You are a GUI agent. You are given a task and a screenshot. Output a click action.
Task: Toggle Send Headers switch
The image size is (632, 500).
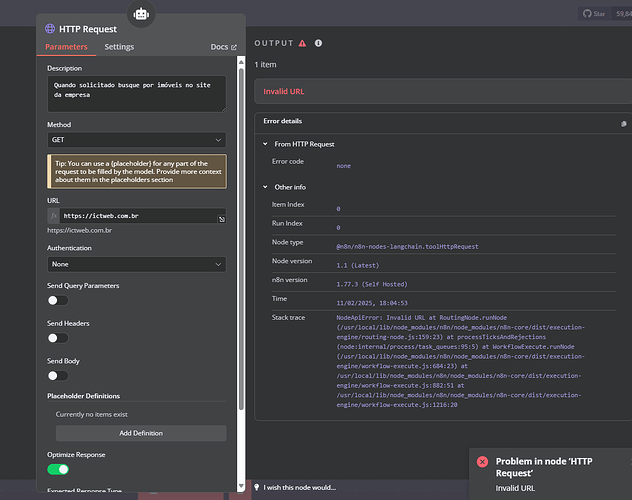click(x=58, y=338)
